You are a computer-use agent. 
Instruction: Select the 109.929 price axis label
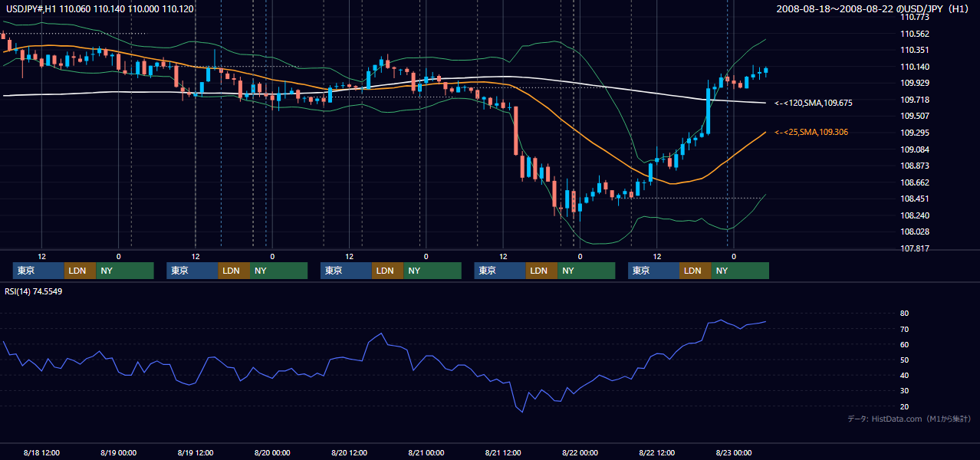tap(916, 83)
